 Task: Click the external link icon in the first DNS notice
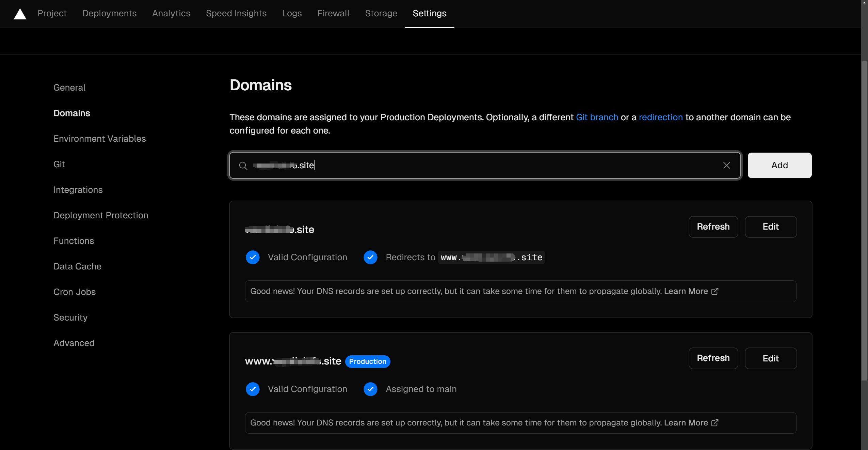pos(715,291)
